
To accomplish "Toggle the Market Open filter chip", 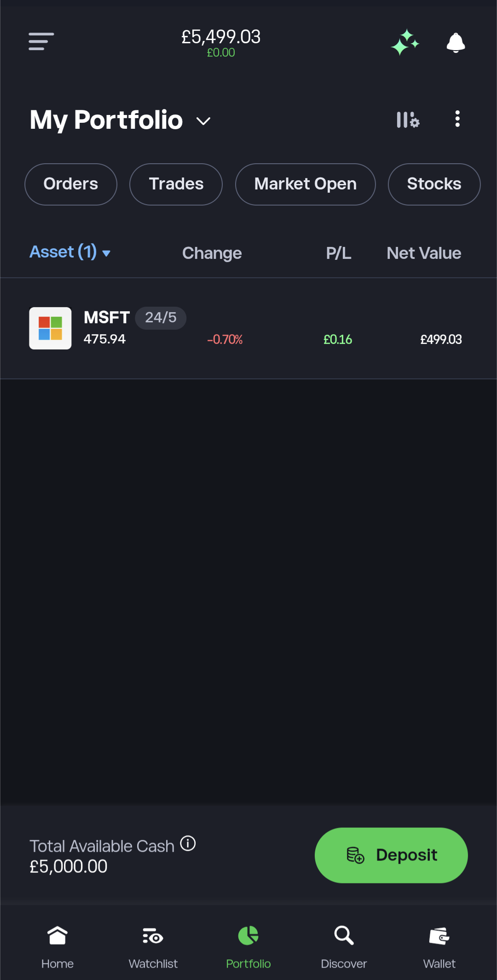I will (x=305, y=184).
